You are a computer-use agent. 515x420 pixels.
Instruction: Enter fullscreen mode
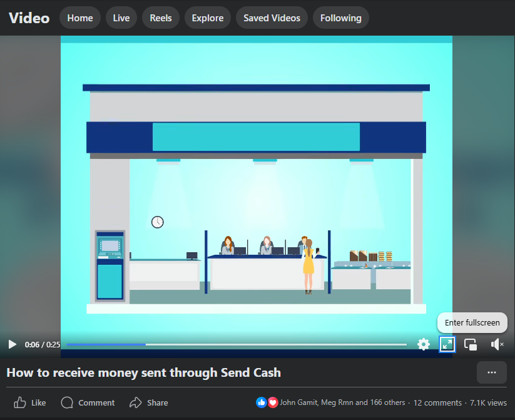[x=447, y=344]
